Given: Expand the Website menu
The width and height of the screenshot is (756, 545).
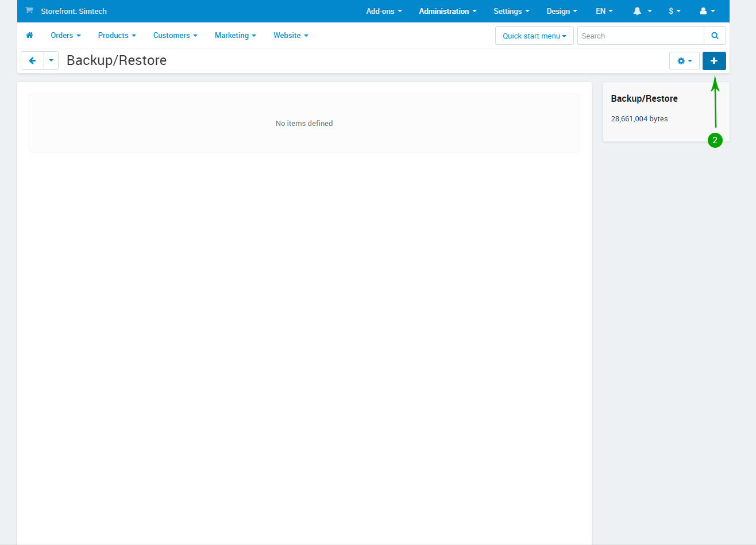Looking at the screenshot, I should (x=291, y=35).
